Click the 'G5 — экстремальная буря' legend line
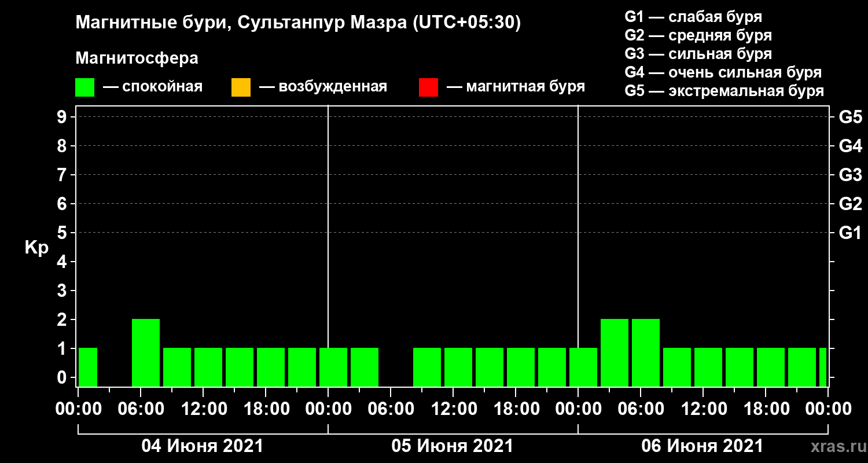This screenshot has width=868, height=463. (x=724, y=91)
